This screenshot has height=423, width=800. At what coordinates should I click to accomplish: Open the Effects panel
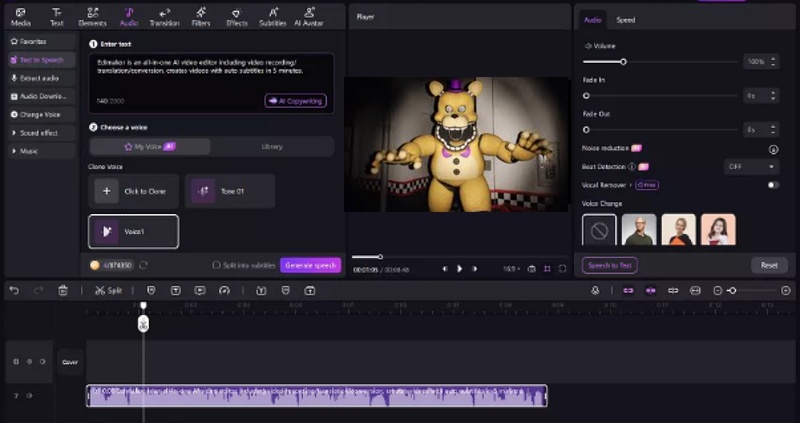(x=236, y=17)
